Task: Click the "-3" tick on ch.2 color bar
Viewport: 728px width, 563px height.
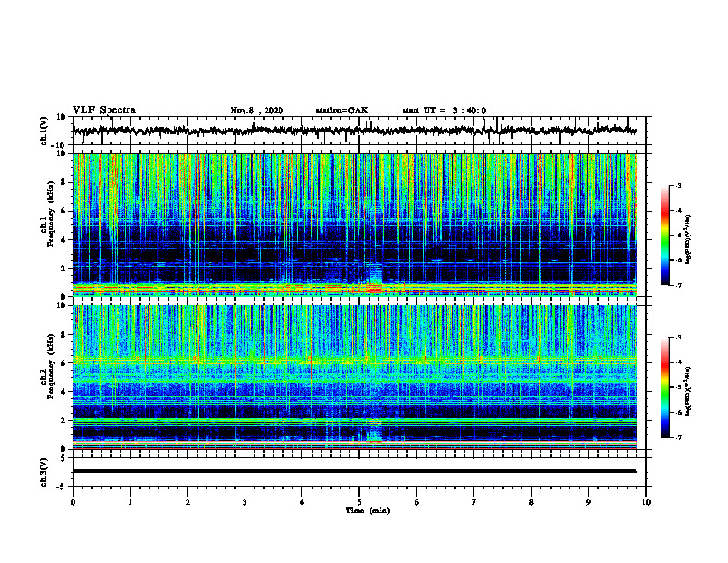Action: click(678, 338)
